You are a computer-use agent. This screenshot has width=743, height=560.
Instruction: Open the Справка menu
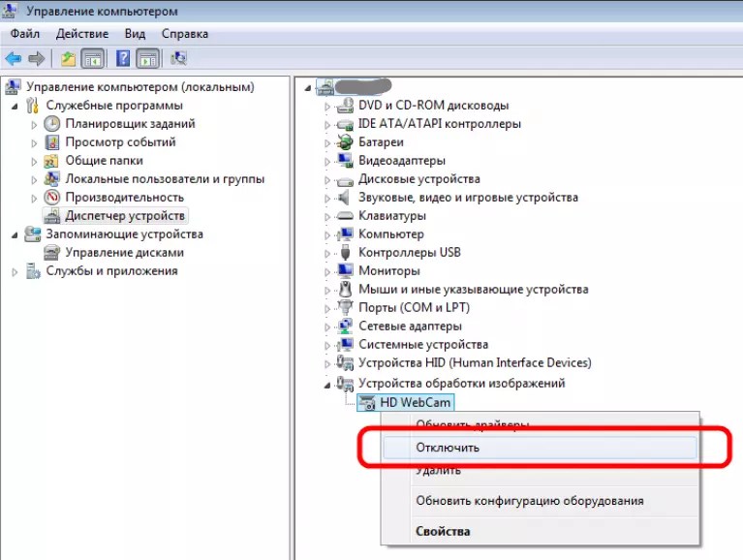(185, 34)
